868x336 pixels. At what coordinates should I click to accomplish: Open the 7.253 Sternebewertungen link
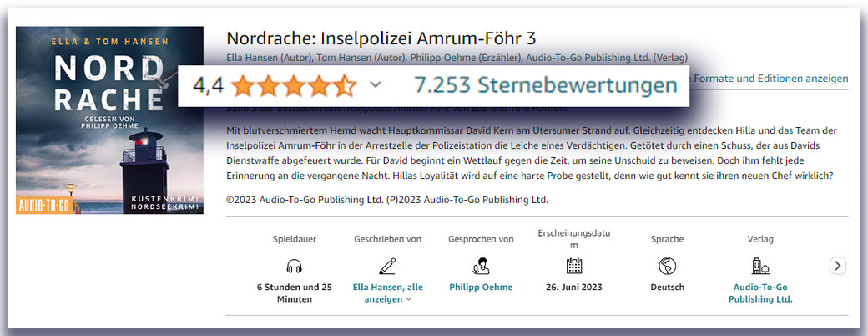[x=545, y=85]
